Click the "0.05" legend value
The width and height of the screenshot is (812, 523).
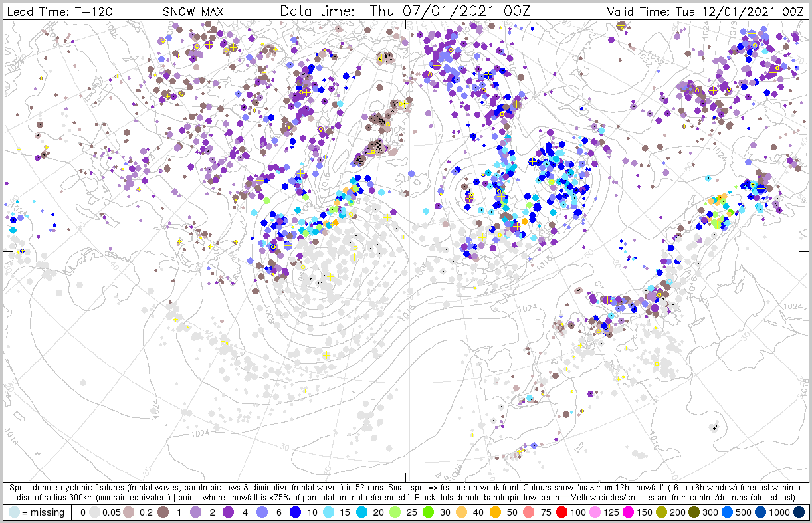pos(111,512)
